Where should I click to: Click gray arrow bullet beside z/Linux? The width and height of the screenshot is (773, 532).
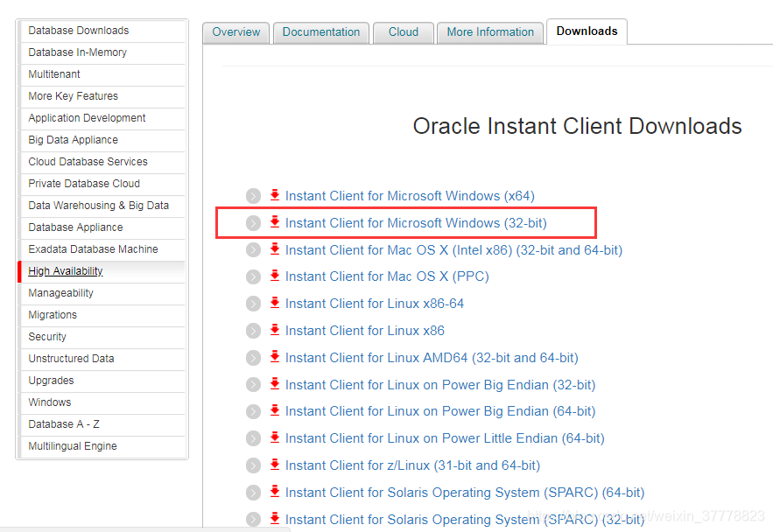tap(253, 466)
